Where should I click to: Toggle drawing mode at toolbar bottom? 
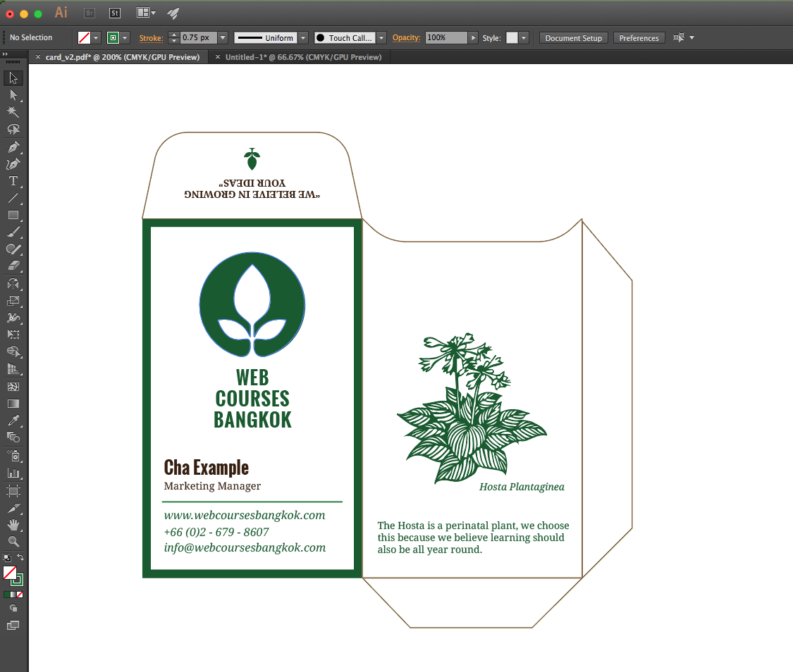click(x=13, y=609)
